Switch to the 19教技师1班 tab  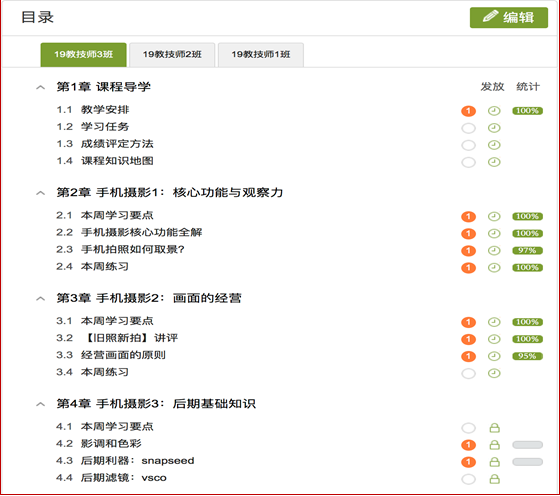261,55
